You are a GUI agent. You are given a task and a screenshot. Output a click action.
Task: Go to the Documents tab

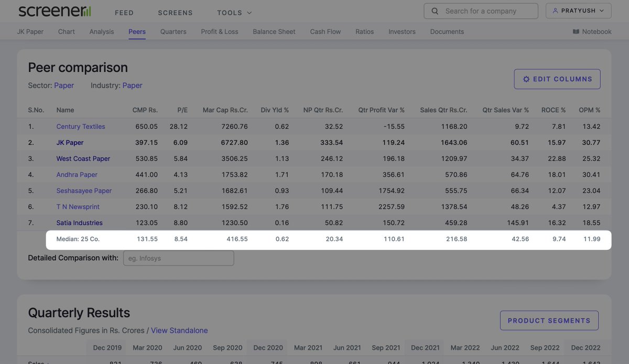point(447,31)
